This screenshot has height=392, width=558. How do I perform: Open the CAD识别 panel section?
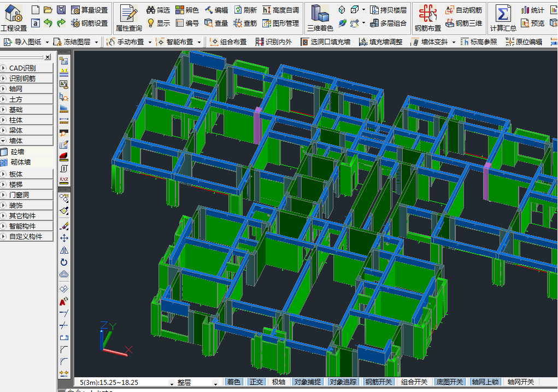tap(27, 68)
